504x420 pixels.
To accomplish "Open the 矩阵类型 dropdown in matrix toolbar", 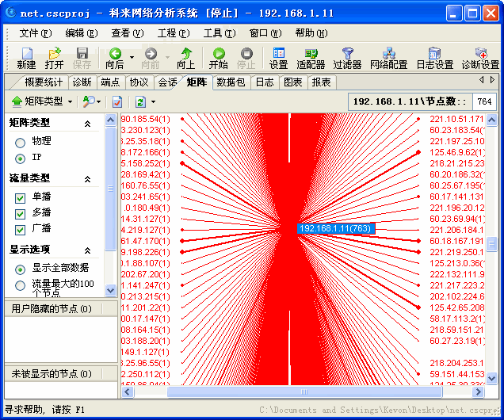I will (43, 101).
